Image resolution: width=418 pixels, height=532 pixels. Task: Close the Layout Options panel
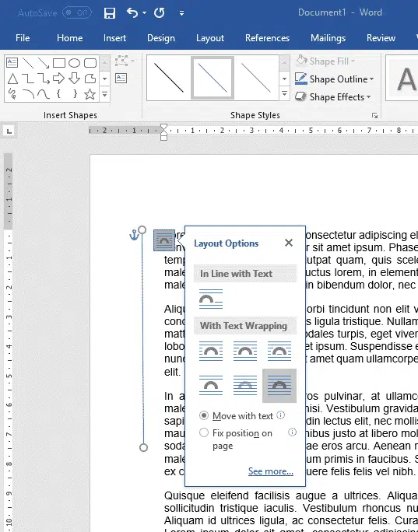(x=289, y=243)
